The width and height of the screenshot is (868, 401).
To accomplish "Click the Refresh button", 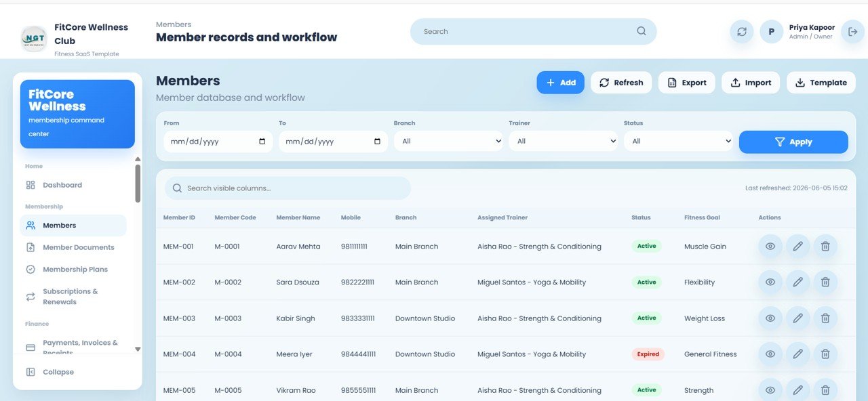I will pos(621,83).
